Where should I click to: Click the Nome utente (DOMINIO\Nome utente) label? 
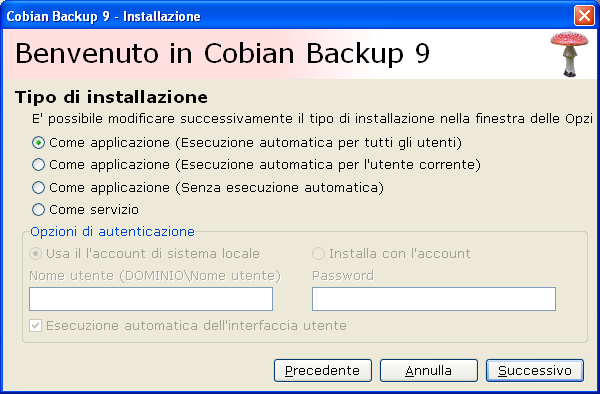(x=155, y=276)
